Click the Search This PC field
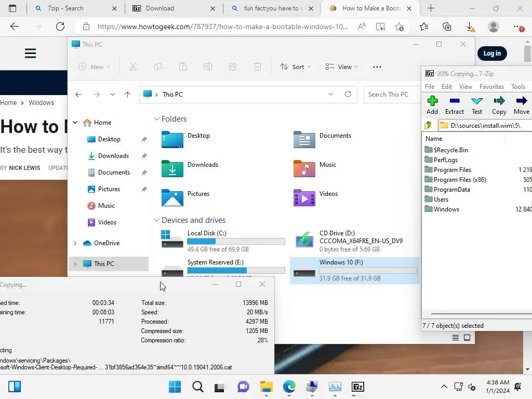Image resolution: width=532 pixels, height=399 pixels. 392,95
